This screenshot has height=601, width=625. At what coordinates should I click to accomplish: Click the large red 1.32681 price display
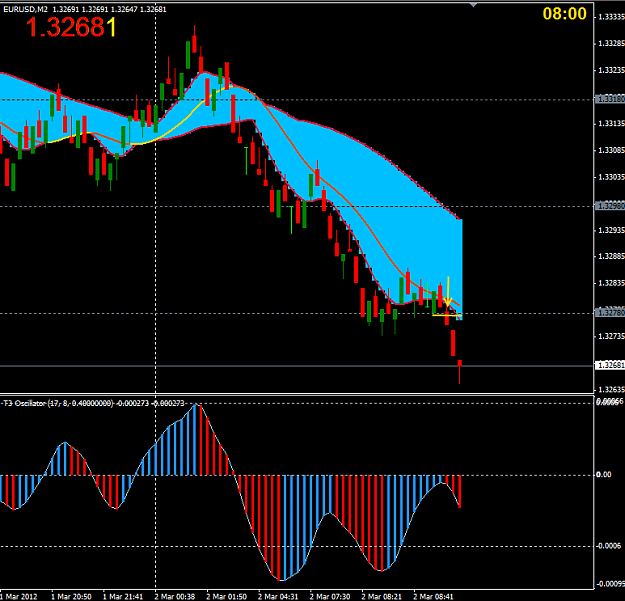pyautogui.click(x=71, y=27)
